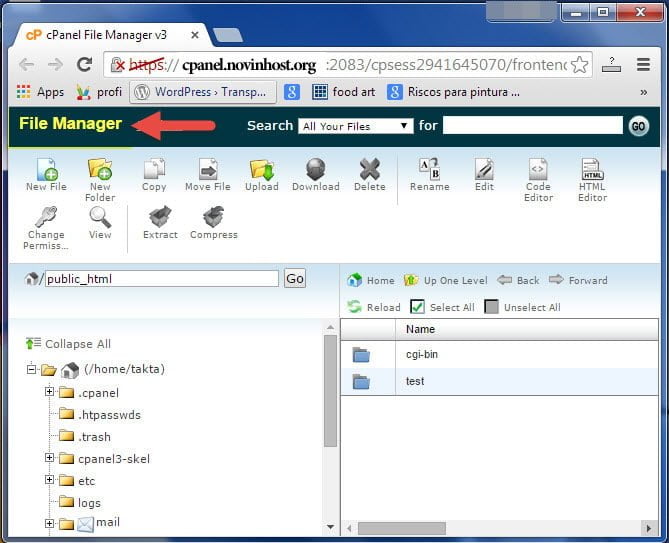Click the Upload toolbar icon
The width and height of the screenshot is (669, 543).
pyautogui.click(x=262, y=170)
